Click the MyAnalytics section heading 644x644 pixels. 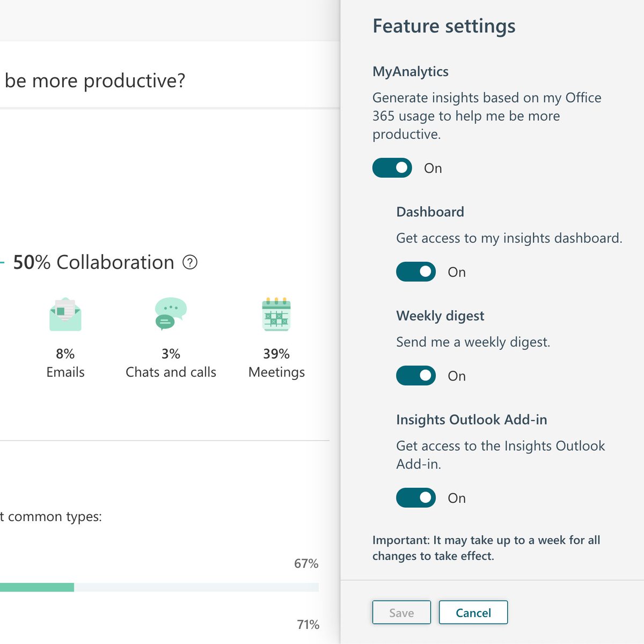tap(411, 72)
